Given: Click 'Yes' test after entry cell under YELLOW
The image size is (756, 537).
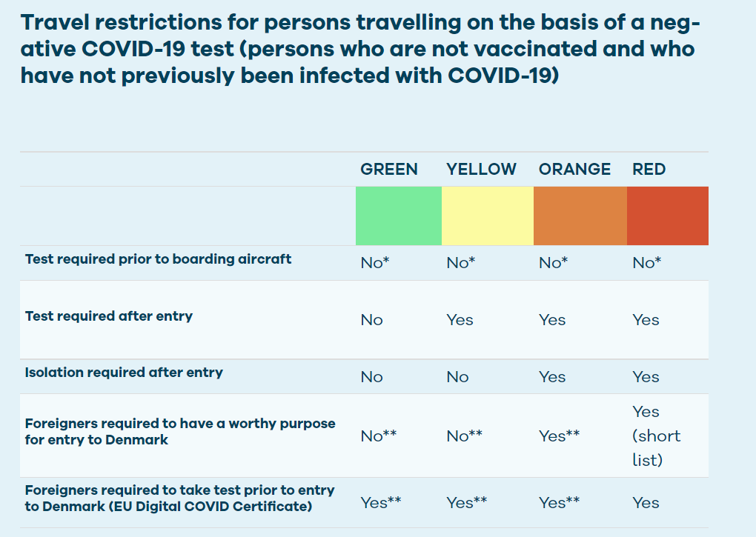Looking at the screenshot, I should pyautogui.click(x=460, y=320).
